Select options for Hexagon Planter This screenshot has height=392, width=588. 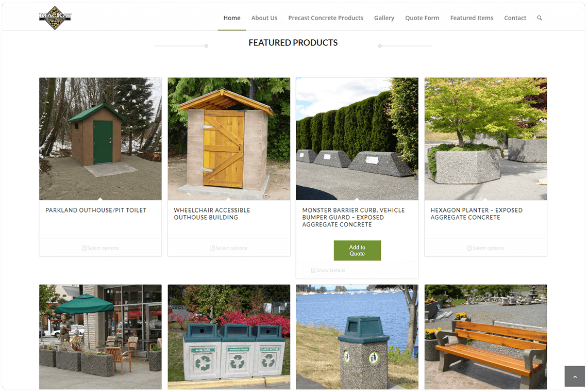click(485, 248)
